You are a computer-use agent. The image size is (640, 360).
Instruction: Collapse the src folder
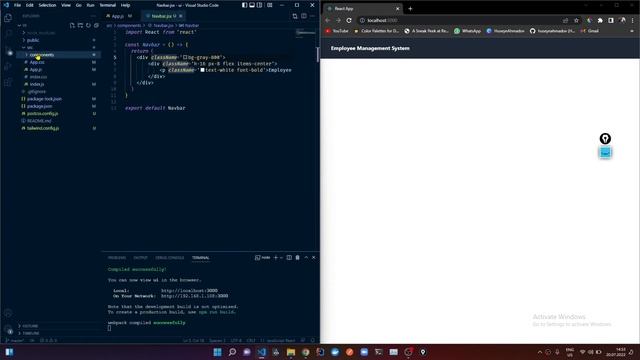click(58, 47)
